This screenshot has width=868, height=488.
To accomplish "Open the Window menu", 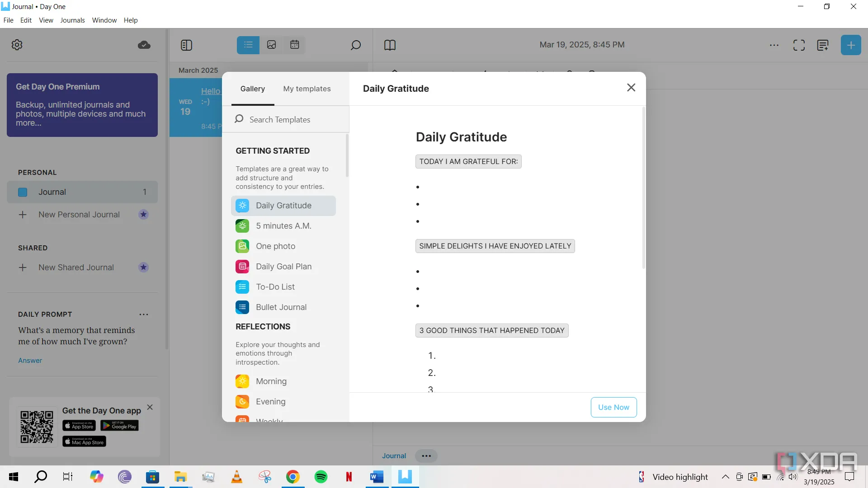I will (x=104, y=20).
